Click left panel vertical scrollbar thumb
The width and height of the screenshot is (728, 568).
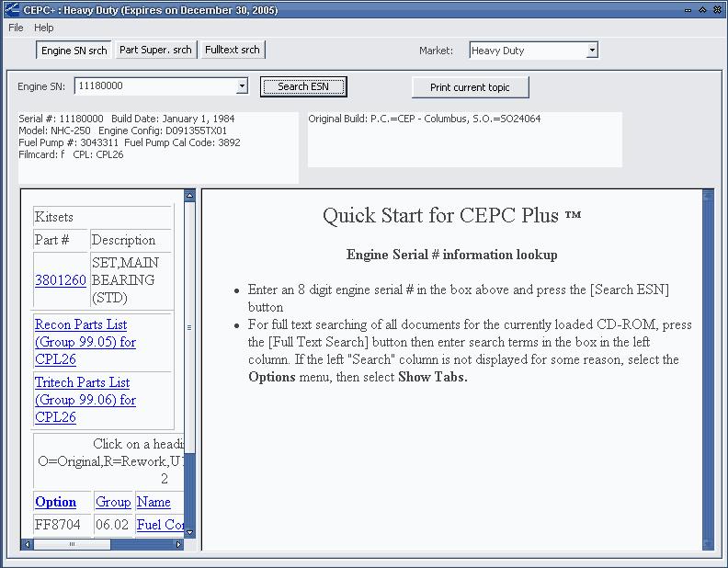point(189,327)
